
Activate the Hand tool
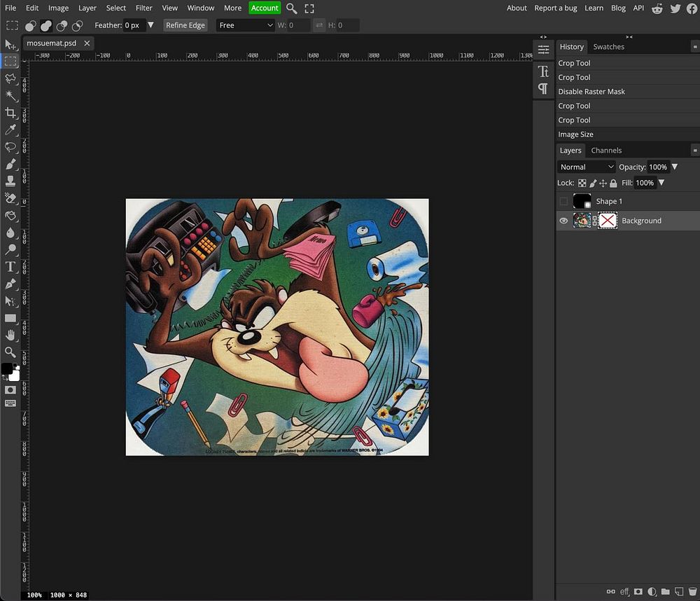[x=10, y=336]
